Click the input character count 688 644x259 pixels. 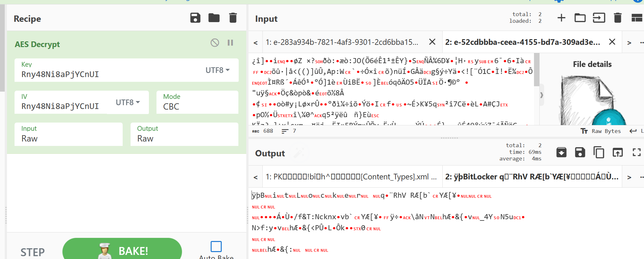pyautogui.click(x=263, y=131)
